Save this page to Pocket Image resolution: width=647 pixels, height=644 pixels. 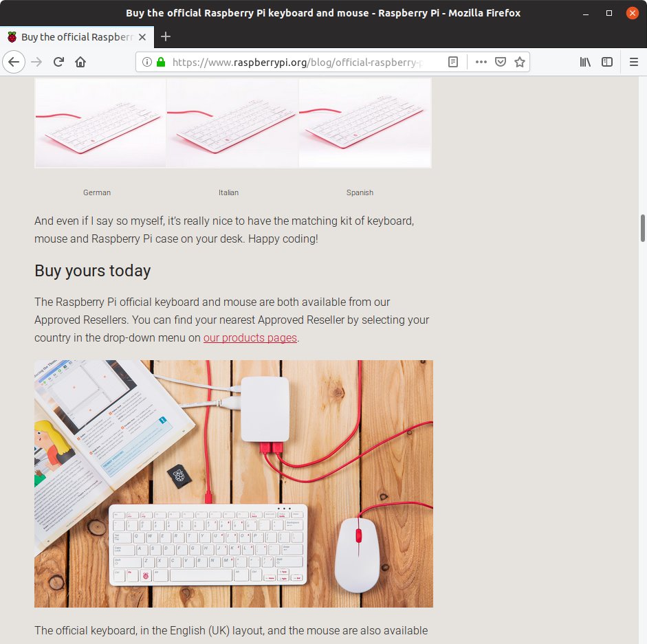coord(501,62)
